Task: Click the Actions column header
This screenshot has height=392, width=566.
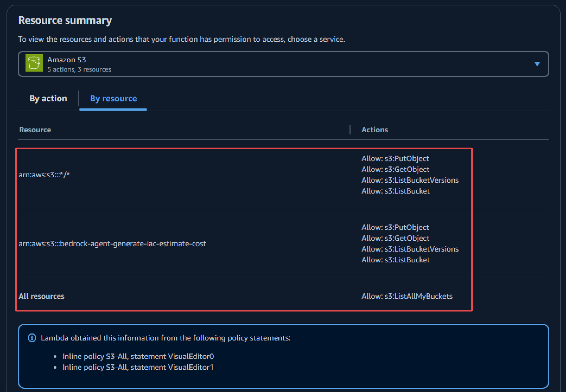Action: tap(374, 130)
